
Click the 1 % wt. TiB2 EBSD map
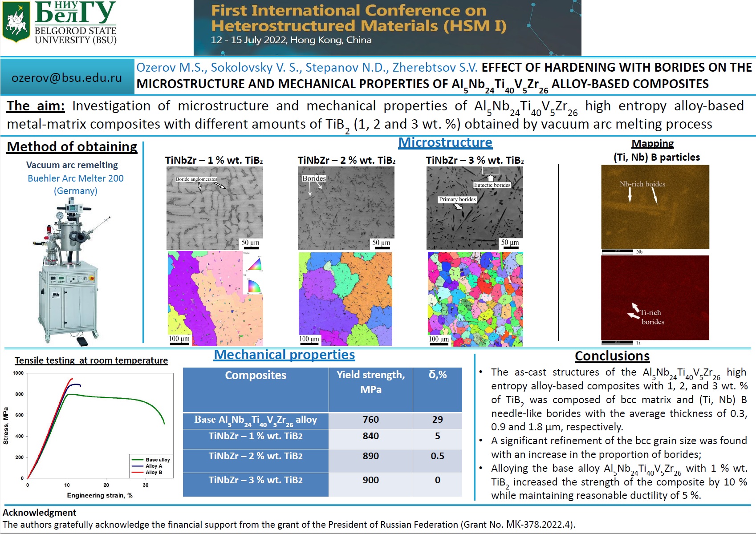point(215,299)
